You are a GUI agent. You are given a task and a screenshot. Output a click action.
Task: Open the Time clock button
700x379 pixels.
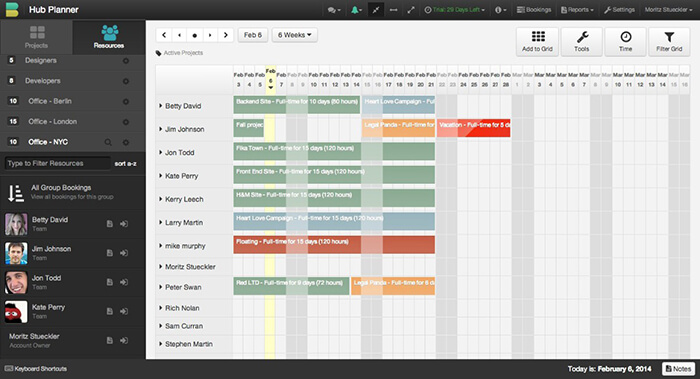pos(625,42)
